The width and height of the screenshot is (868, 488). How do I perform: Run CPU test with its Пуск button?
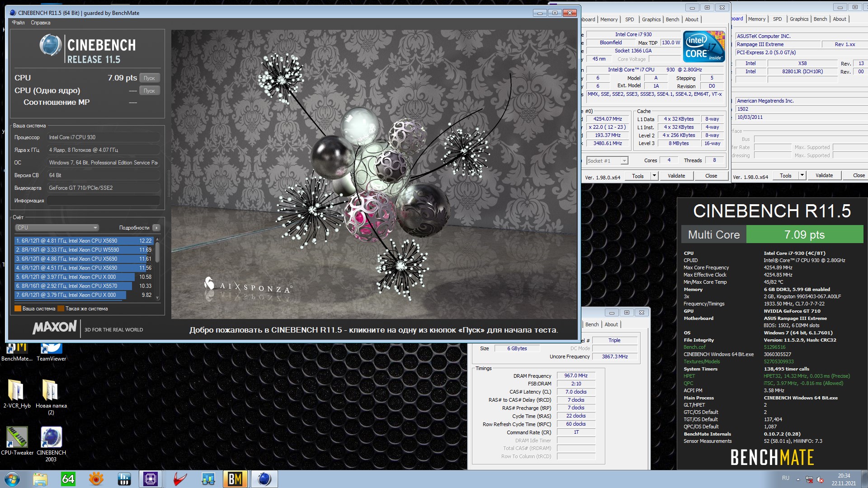pos(150,78)
